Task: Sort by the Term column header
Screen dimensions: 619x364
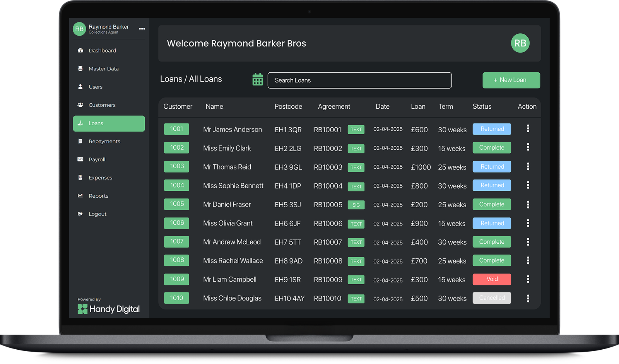Action: (x=446, y=106)
